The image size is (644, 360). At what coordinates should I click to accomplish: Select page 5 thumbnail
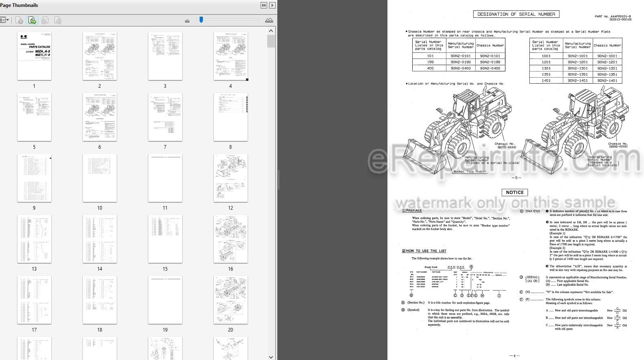pos(34,117)
